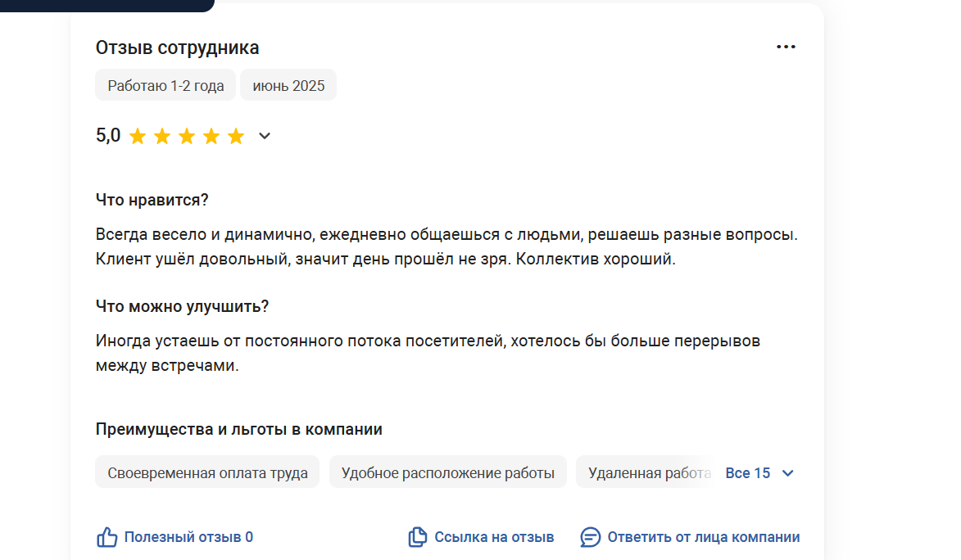Click the '5,0' rating score

(x=108, y=136)
